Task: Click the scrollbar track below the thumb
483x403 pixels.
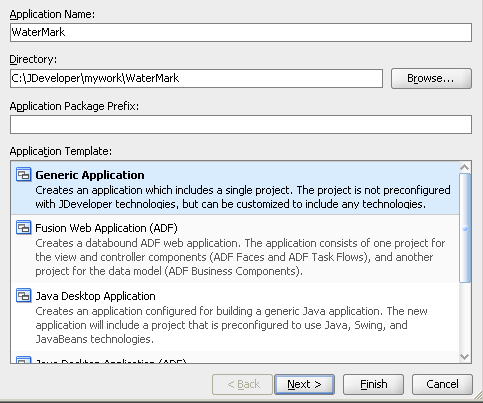Action: click(465, 317)
